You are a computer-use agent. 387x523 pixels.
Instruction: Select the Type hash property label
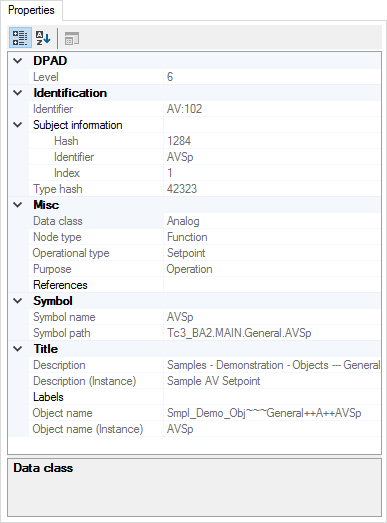click(58, 189)
